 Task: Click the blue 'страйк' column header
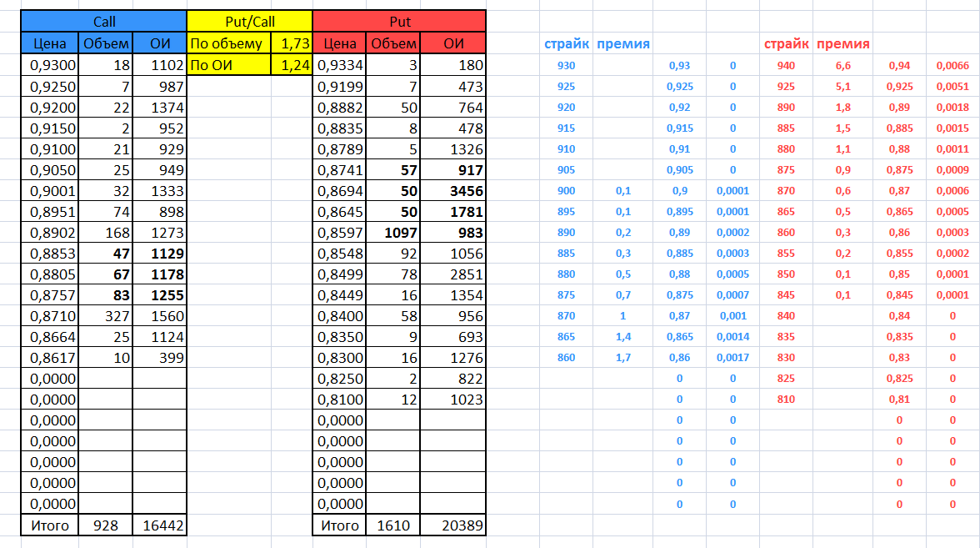click(567, 43)
